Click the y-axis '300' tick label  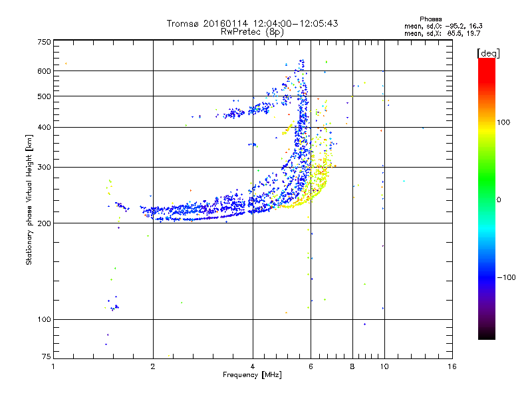44,167
